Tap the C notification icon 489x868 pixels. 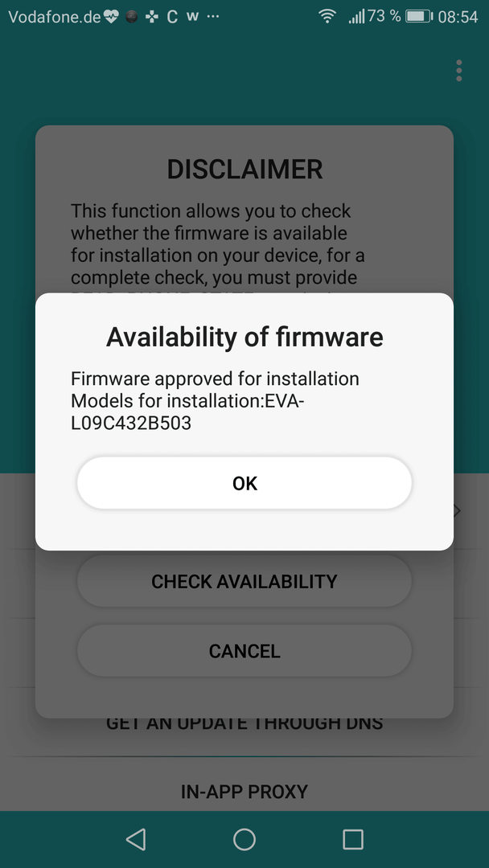[x=172, y=17]
